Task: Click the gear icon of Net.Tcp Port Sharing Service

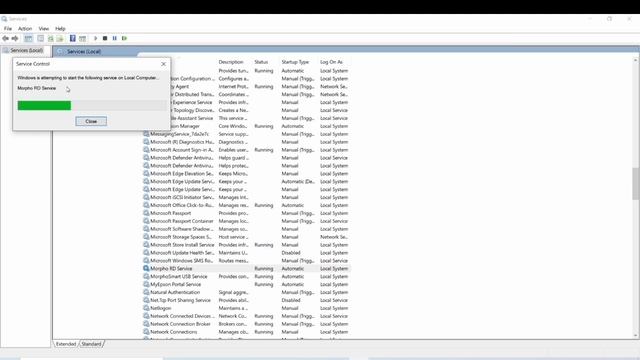Action: pyautogui.click(x=146, y=300)
